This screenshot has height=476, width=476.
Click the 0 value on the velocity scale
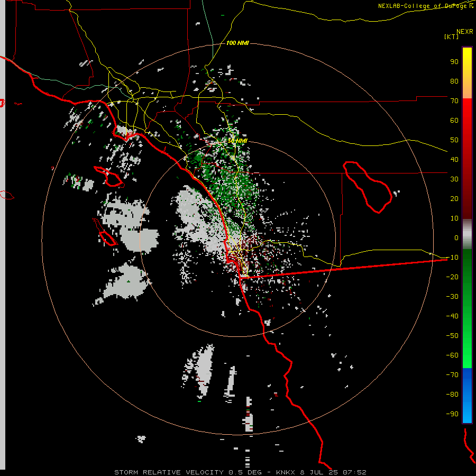[456, 237]
